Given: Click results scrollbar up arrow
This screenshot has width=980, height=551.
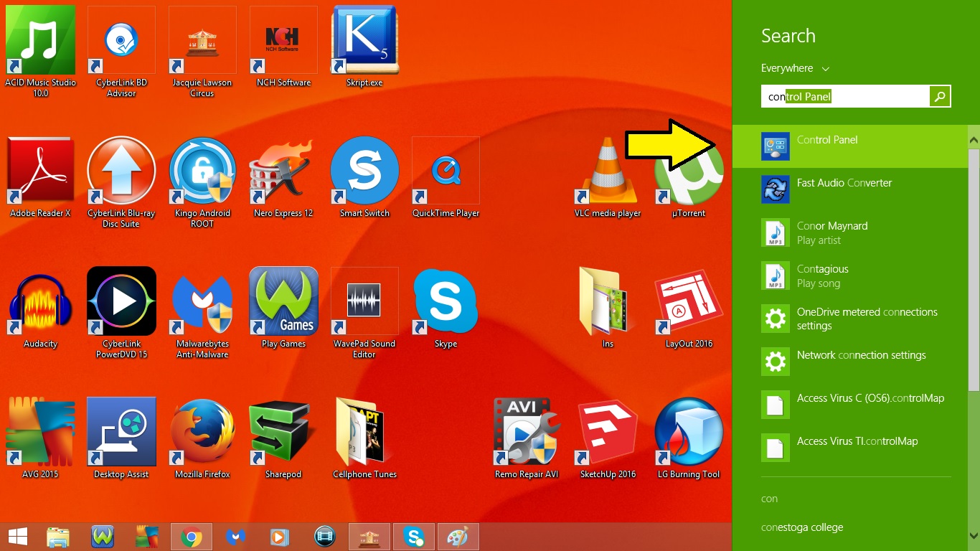Looking at the screenshot, I should pos(974,138).
